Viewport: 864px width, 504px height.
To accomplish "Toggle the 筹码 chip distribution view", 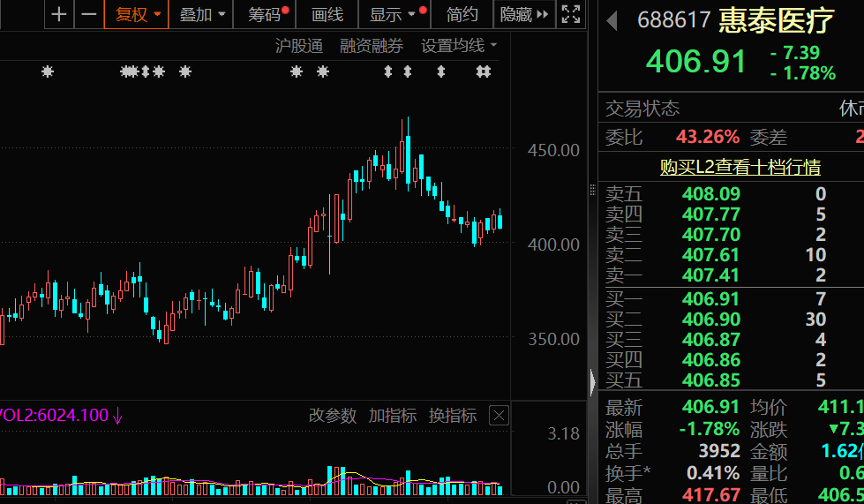I will pos(267,14).
